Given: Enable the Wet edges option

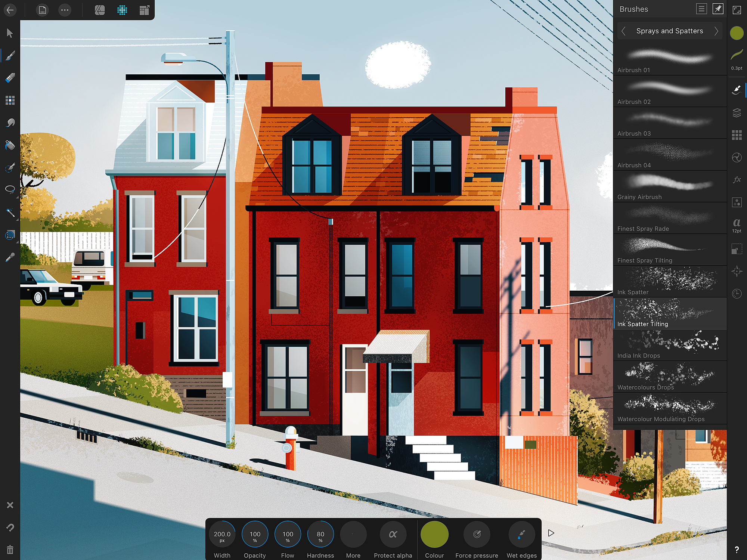Looking at the screenshot, I should click(521, 535).
